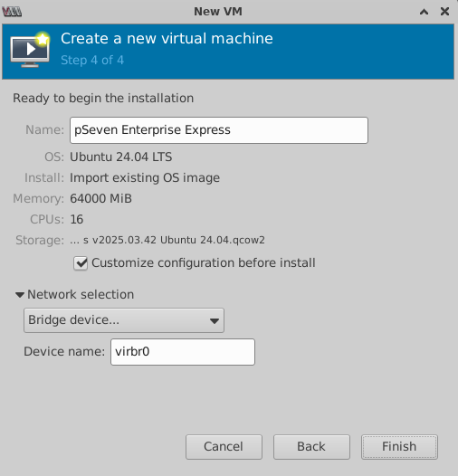Focus the VM Name text field

pyautogui.click(x=219, y=130)
